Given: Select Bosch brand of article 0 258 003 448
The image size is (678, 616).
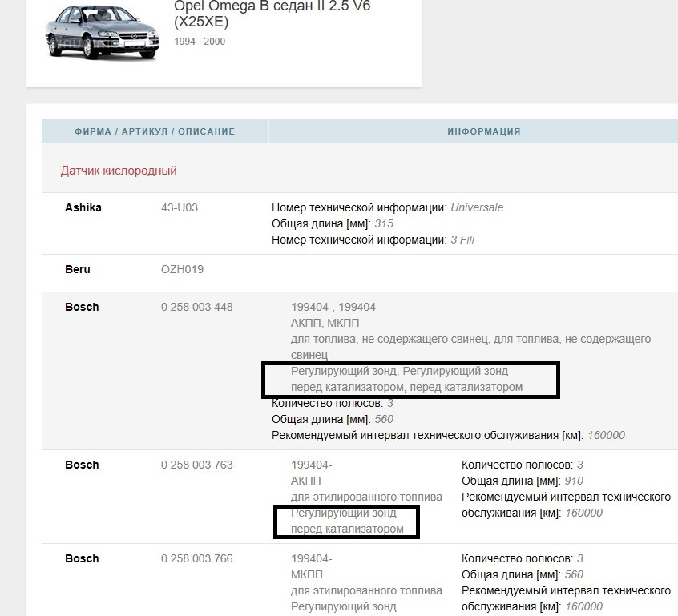Looking at the screenshot, I should (x=82, y=307).
